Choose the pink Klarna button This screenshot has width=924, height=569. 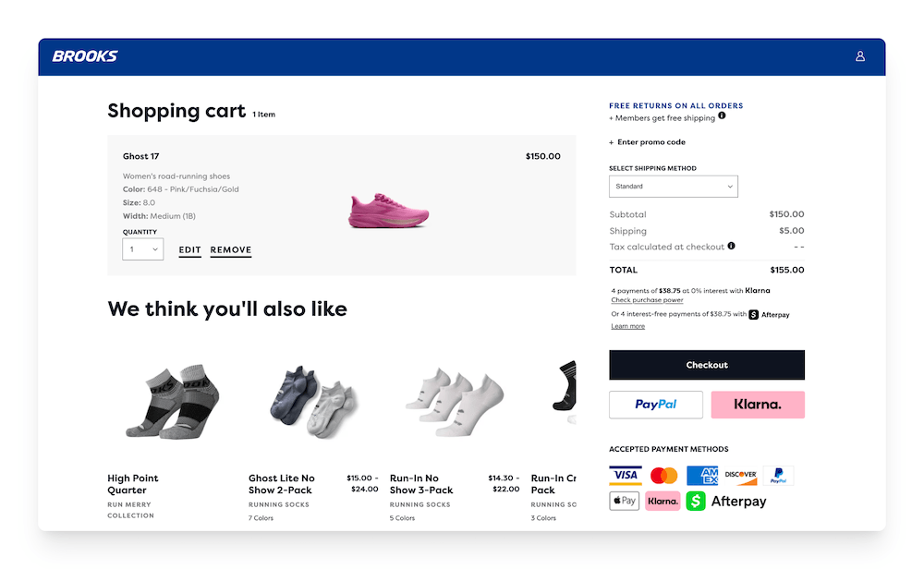coord(758,405)
